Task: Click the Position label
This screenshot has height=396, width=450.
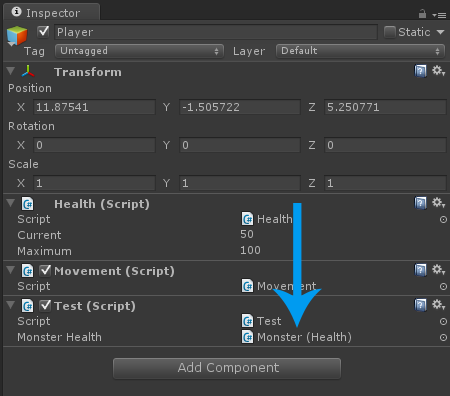Action: click(x=30, y=88)
